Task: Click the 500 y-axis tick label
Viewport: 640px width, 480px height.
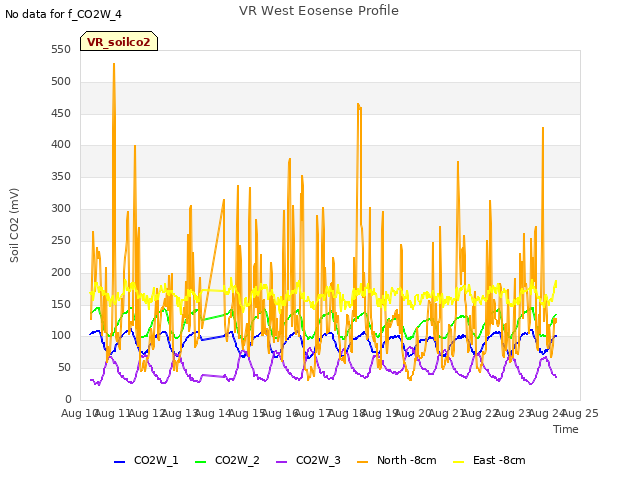Action: (x=61, y=82)
